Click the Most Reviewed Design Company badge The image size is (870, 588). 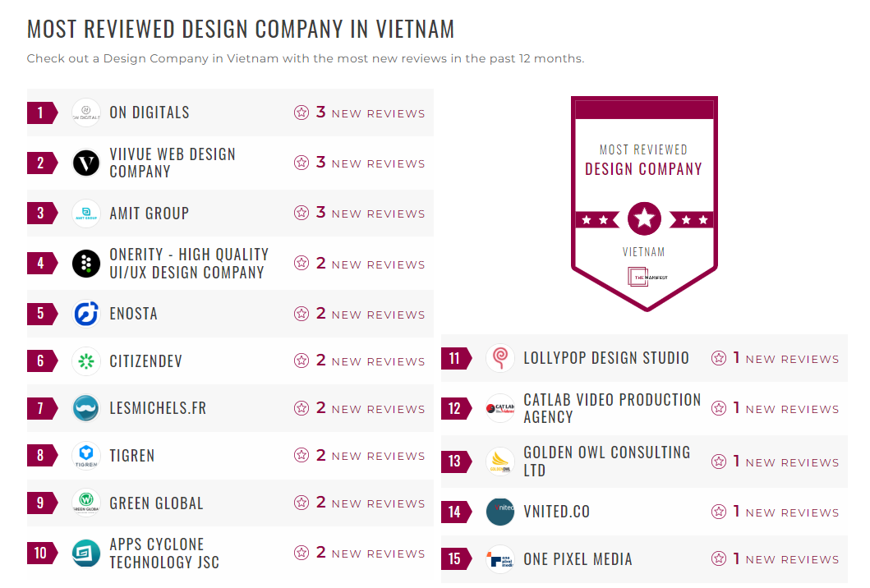[x=644, y=204]
